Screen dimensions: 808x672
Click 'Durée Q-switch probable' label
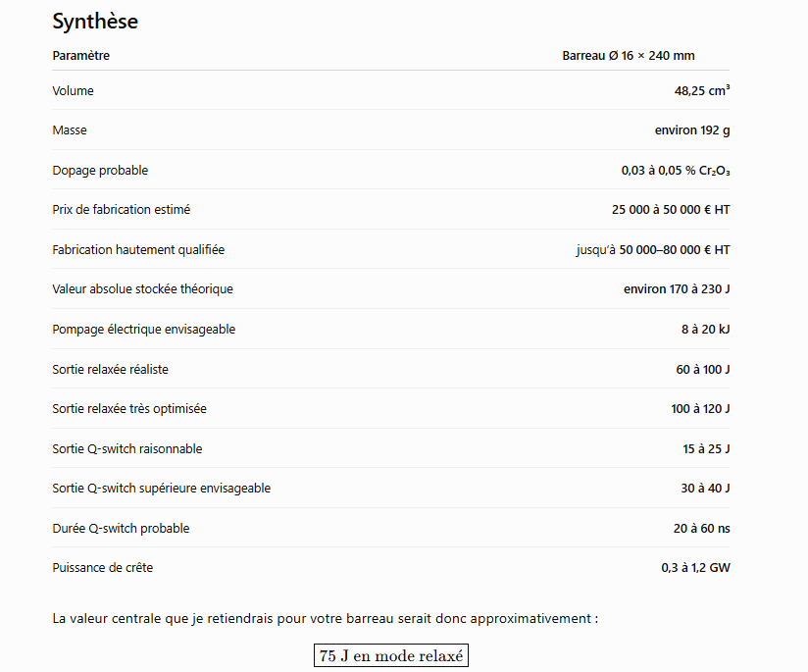pyautogui.click(x=121, y=529)
